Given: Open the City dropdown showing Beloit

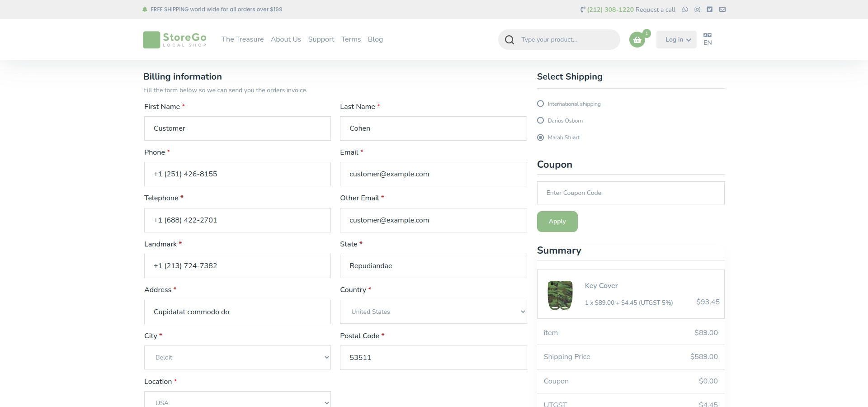Looking at the screenshot, I should [237, 358].
